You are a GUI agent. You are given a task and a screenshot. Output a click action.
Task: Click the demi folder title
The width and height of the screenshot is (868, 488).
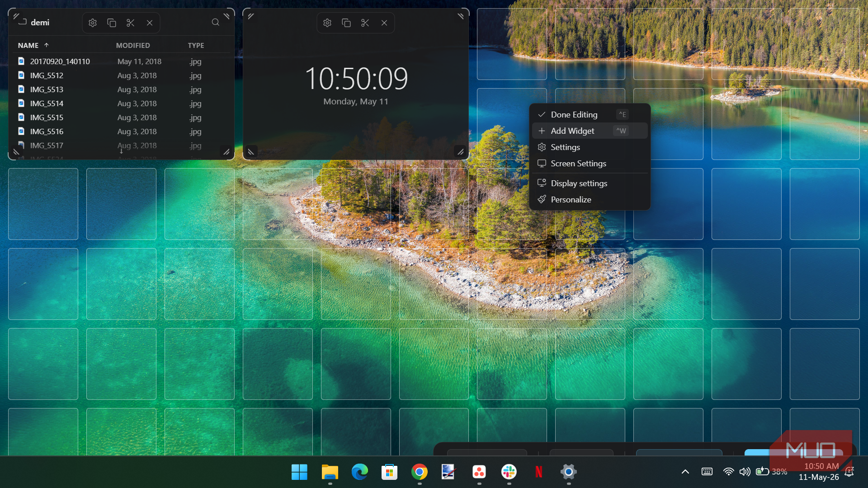tap(40, 23)
